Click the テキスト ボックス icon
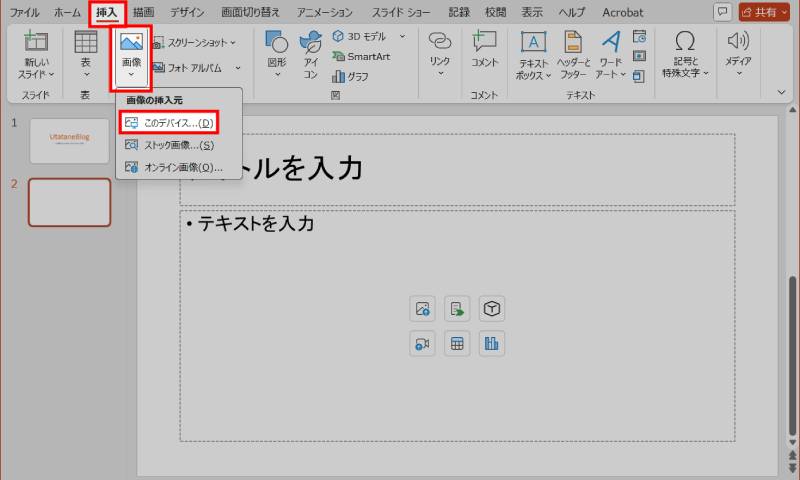Viewport: 800px width, 480px height. (x=533, y=42)
